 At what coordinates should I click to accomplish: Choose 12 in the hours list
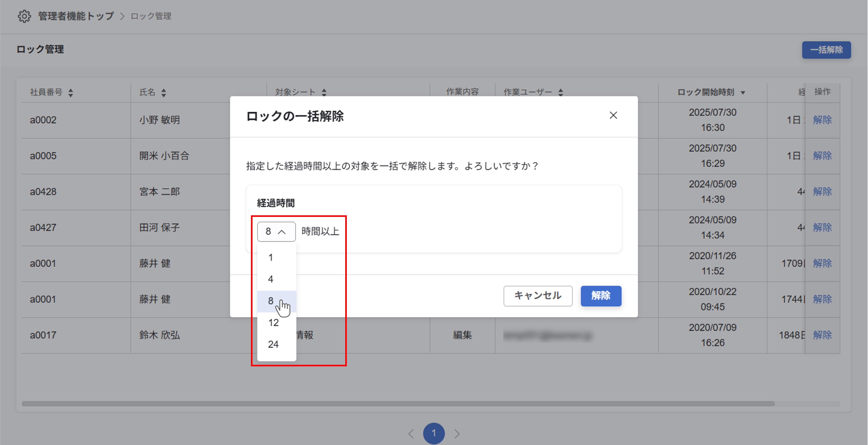(x=274, y=322)
